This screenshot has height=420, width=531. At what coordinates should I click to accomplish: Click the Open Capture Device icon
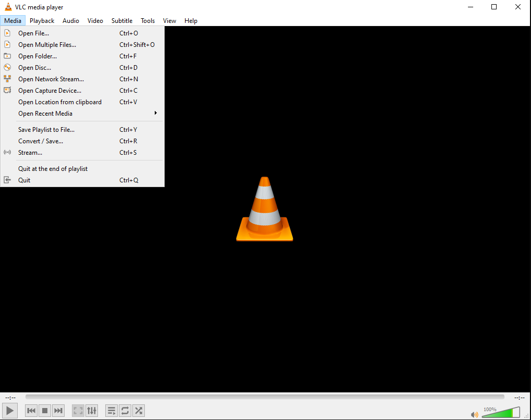(x=7, y=90)
